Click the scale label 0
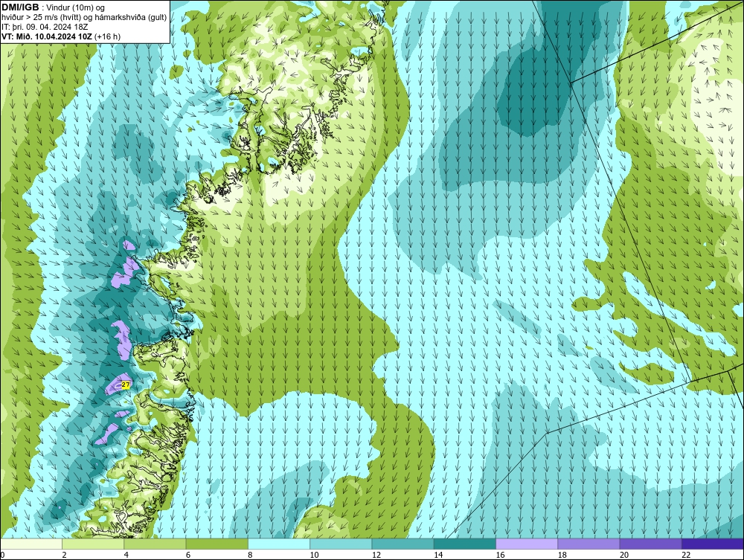744x560 pixels. [2, 556]
